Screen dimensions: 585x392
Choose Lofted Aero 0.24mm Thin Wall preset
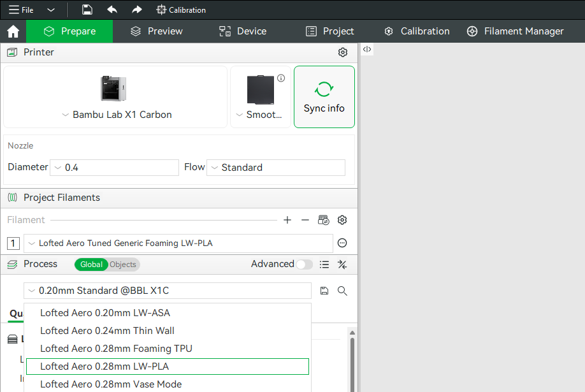tap(168, 331)
